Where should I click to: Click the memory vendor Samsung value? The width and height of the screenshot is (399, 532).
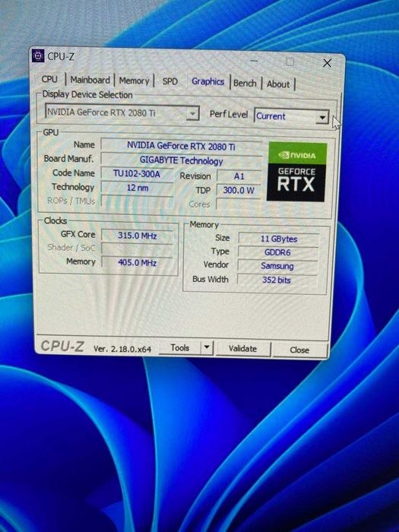tap(277, 266)
